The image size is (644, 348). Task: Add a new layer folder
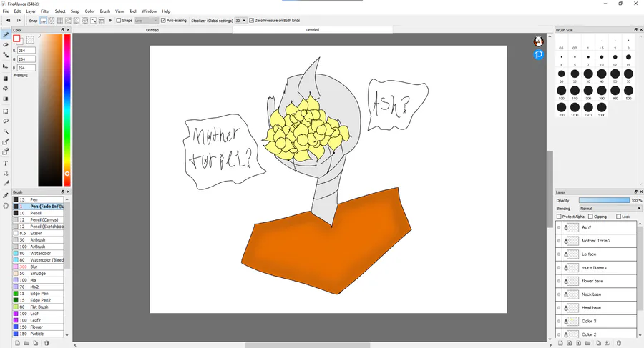[587, 343]
